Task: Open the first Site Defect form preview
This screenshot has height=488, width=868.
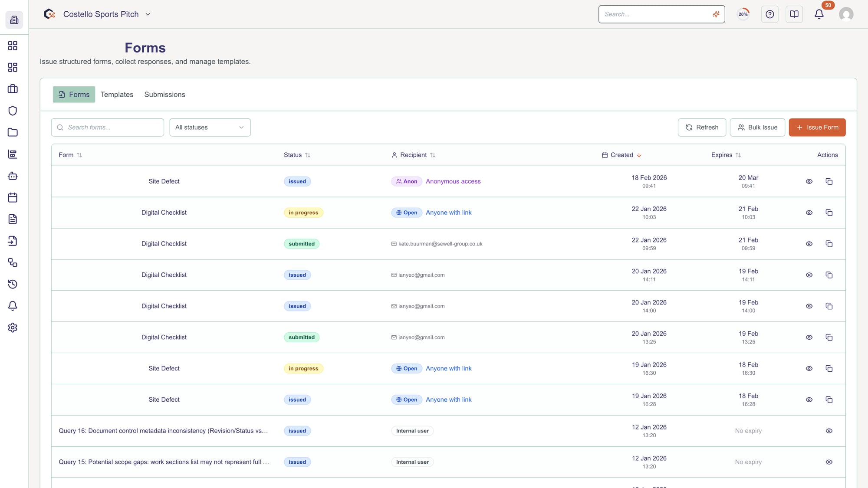Action: tap(809, 181)
